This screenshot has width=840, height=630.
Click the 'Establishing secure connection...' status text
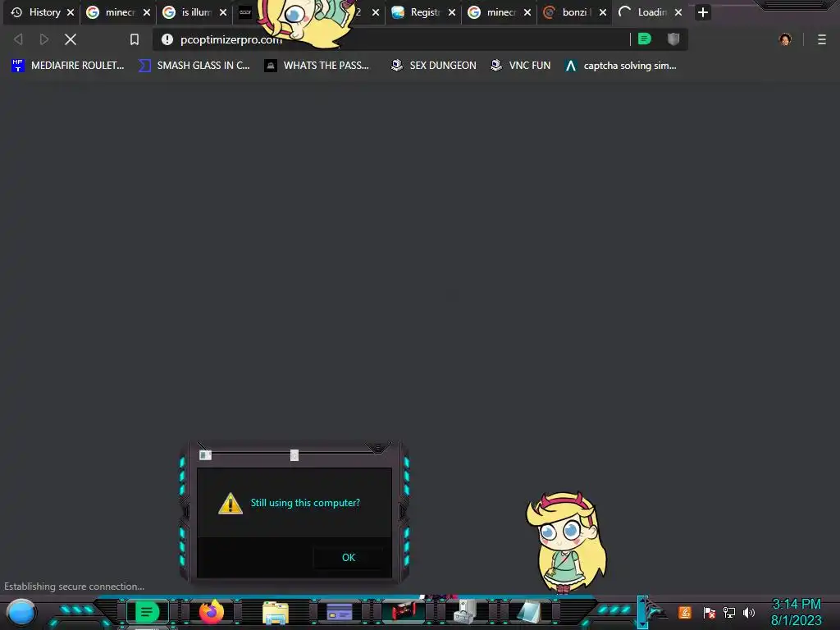click(74, 586)
